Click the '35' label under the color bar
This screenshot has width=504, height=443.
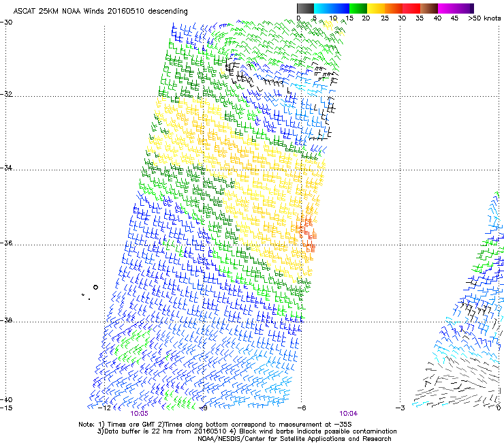click(x=420, y=18)
